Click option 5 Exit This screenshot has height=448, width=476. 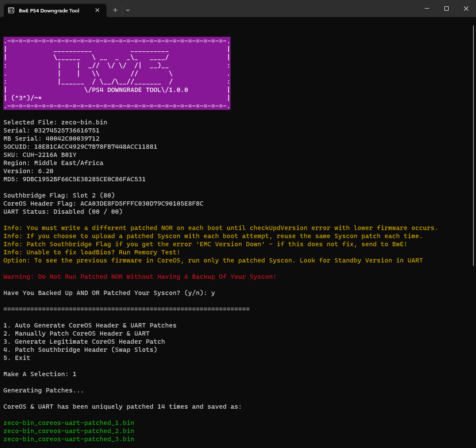[17, 358]
